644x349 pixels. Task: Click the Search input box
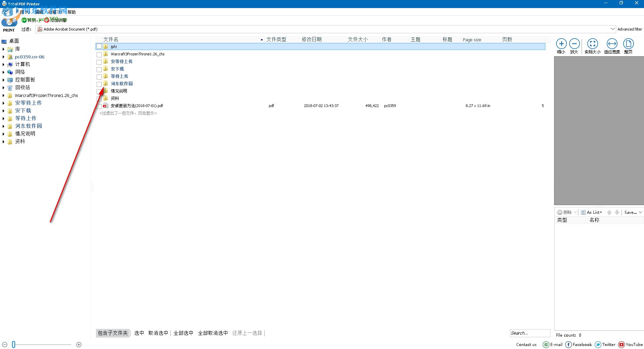529,333
